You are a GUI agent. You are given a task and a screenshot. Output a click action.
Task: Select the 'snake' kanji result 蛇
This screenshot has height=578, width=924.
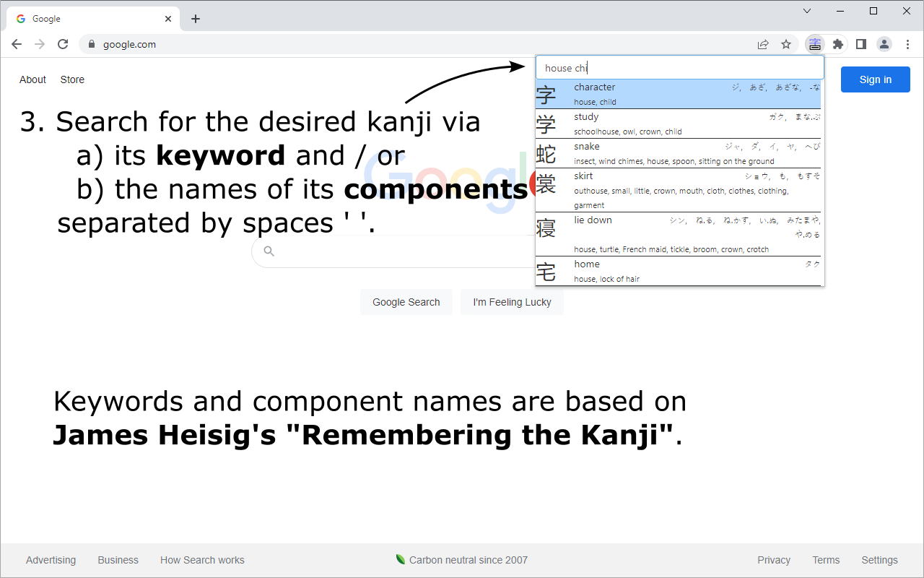point(679,153)
